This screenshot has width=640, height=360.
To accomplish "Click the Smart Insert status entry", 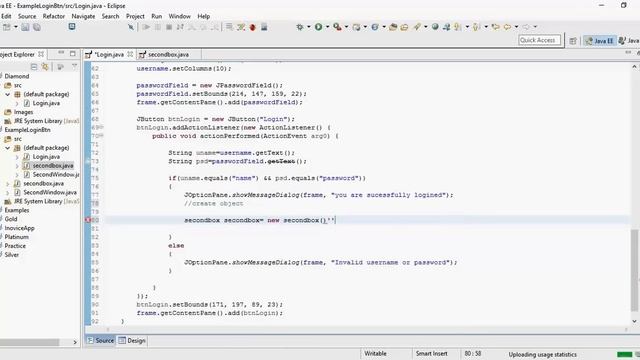I will click(431, 354).
